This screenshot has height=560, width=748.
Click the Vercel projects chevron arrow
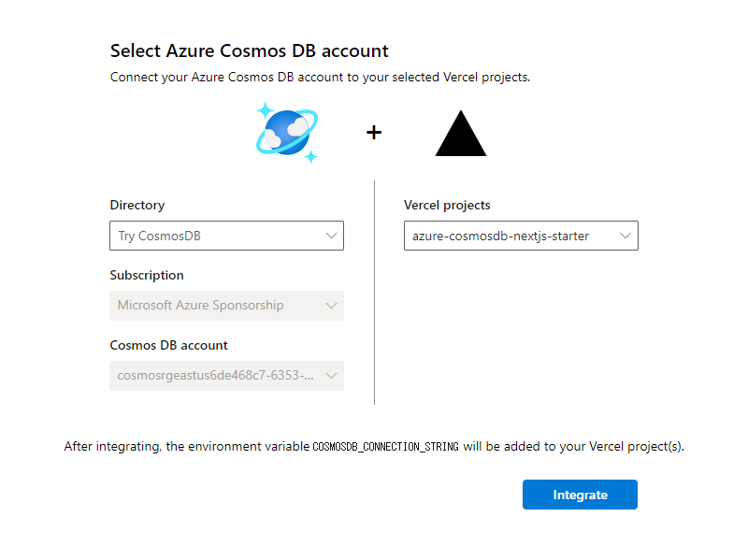625,236
